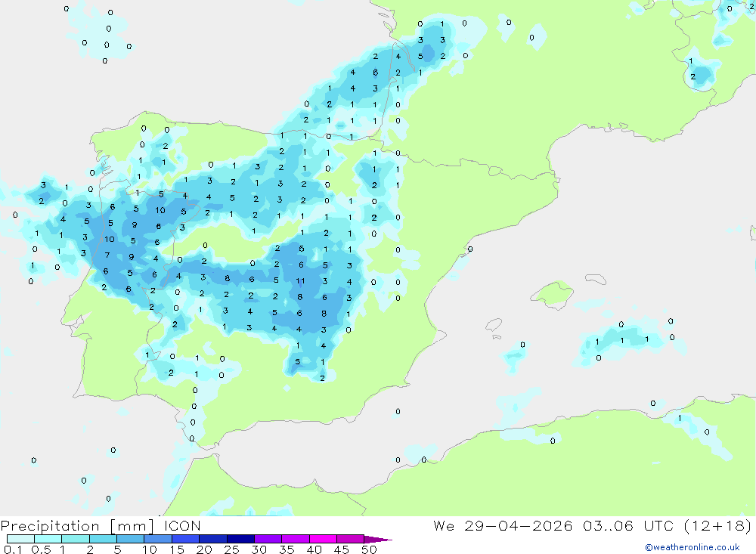The width and height of the screenshot is (756, 554).
Task: Click the 0.5–1 mm legend color box
Action: pyautogui.click(x=48, y=539)
